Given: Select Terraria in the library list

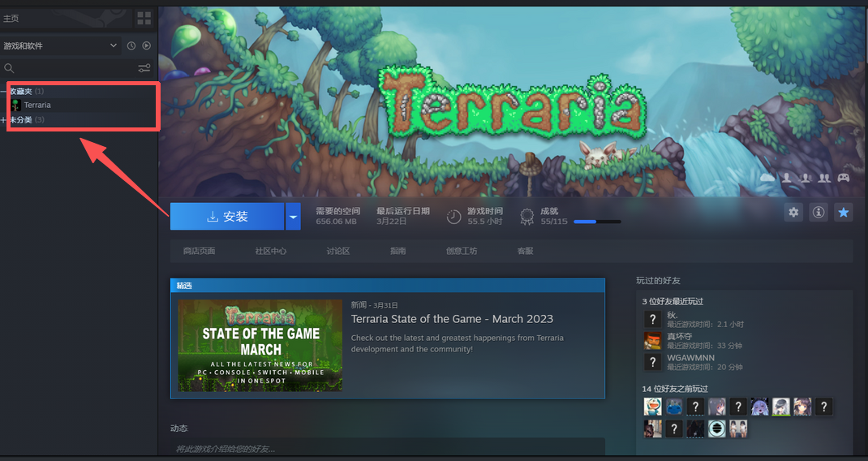Looking at the screenshot, I should tap(37, 106).
